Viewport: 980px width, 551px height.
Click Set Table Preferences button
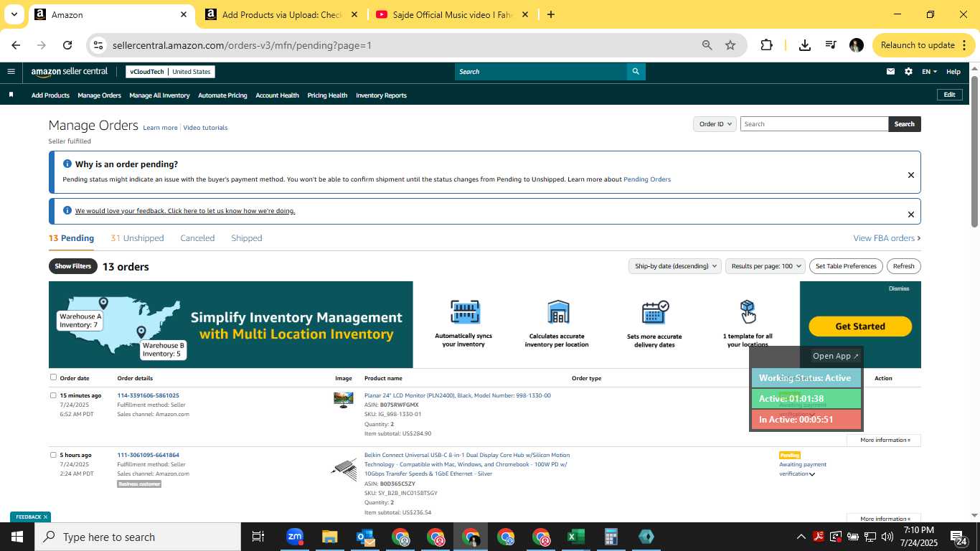pos(846,266)
